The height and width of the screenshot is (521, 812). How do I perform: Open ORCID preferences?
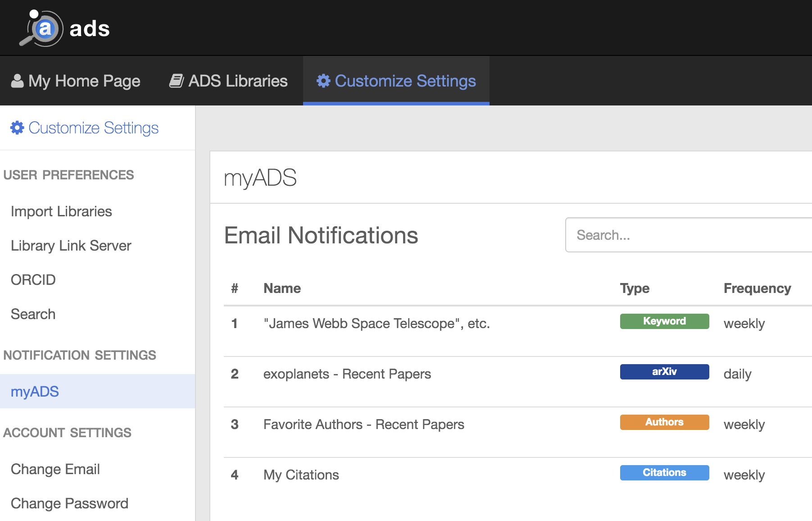(x=33, y=280)
